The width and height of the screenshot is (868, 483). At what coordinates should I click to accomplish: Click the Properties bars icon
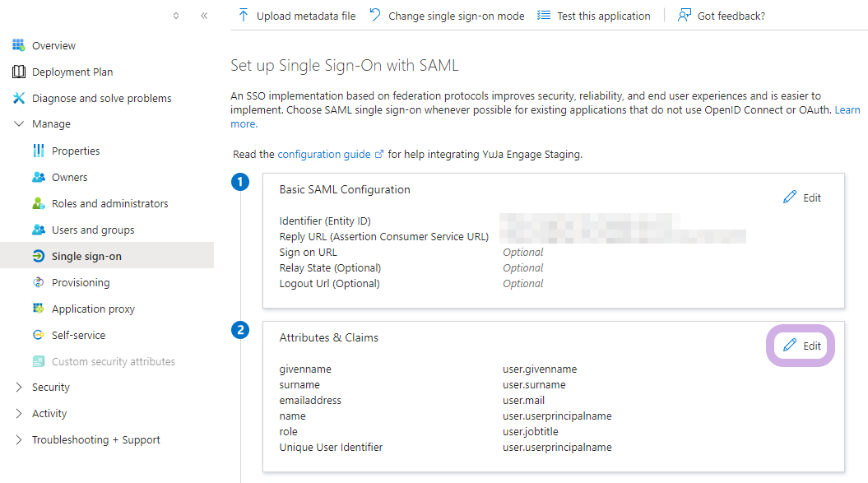click(38, 151)
